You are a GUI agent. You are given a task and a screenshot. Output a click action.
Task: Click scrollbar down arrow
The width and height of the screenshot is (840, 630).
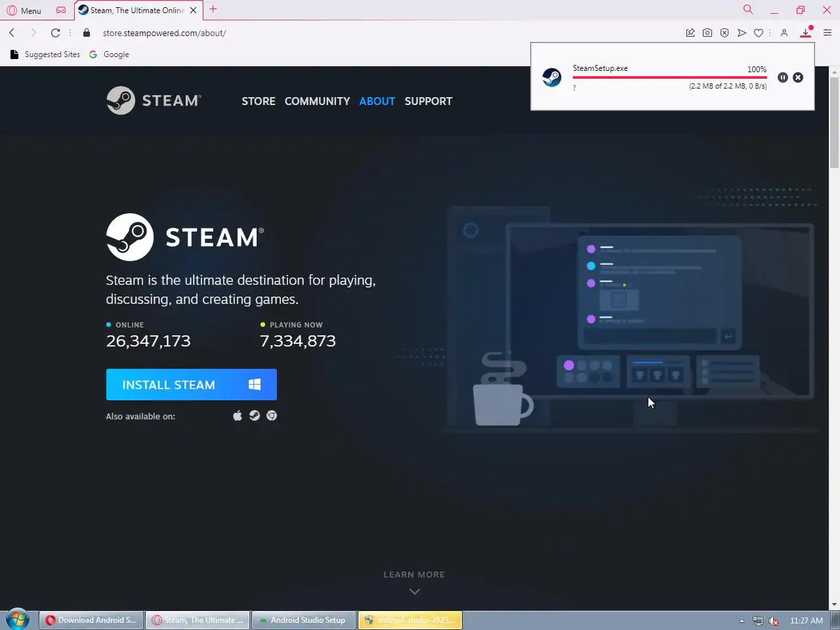click(834, 604)
